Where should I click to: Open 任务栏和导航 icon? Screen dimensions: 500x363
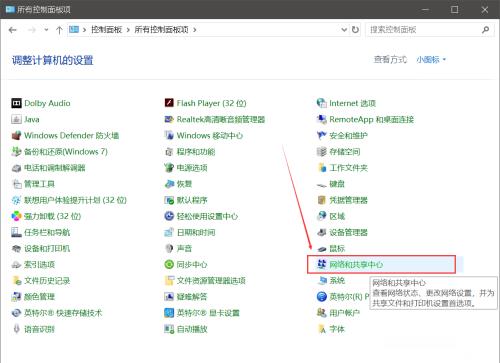[16, 232]
